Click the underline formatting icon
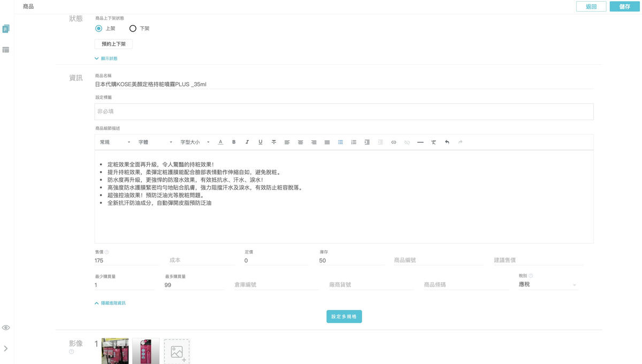The height and width of the screenshot is (364, 642). (x=261, y=142)
